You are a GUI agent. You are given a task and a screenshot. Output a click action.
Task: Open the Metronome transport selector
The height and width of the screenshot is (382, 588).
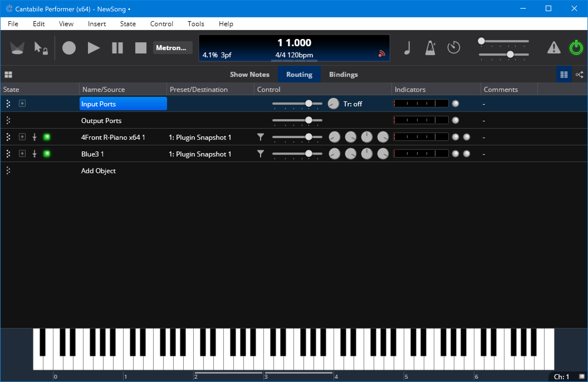(x=172, y=48)
